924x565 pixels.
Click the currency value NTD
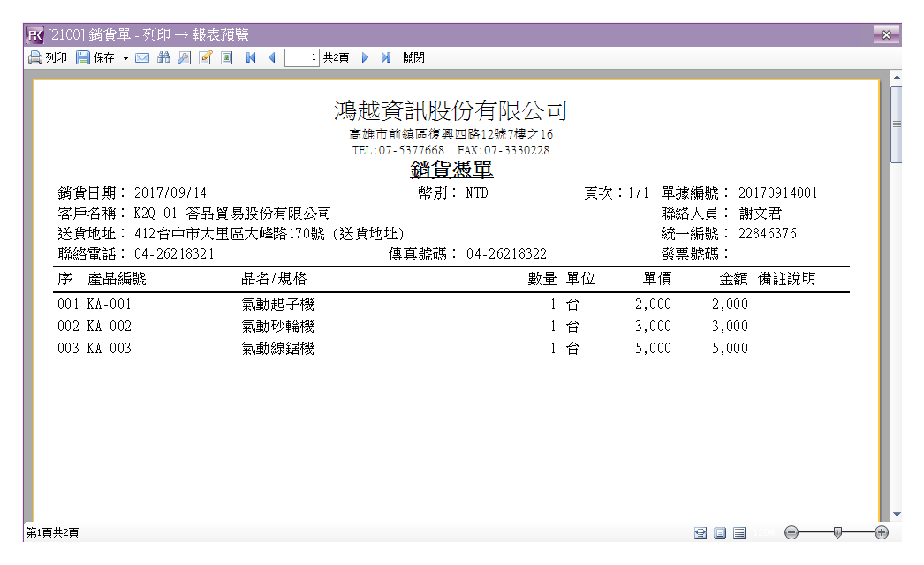point(477,192)
